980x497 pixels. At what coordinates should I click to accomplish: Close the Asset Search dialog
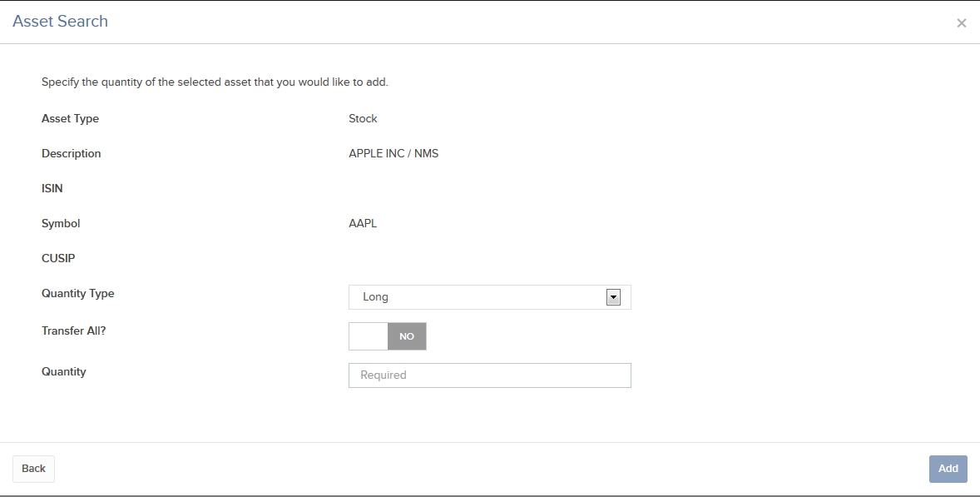961,23
